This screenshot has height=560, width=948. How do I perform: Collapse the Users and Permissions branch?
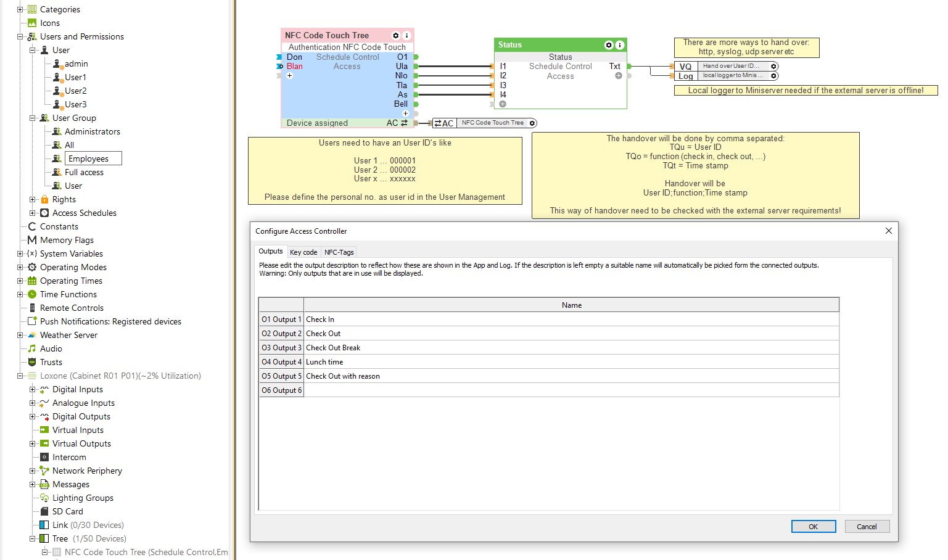point(19,36)
